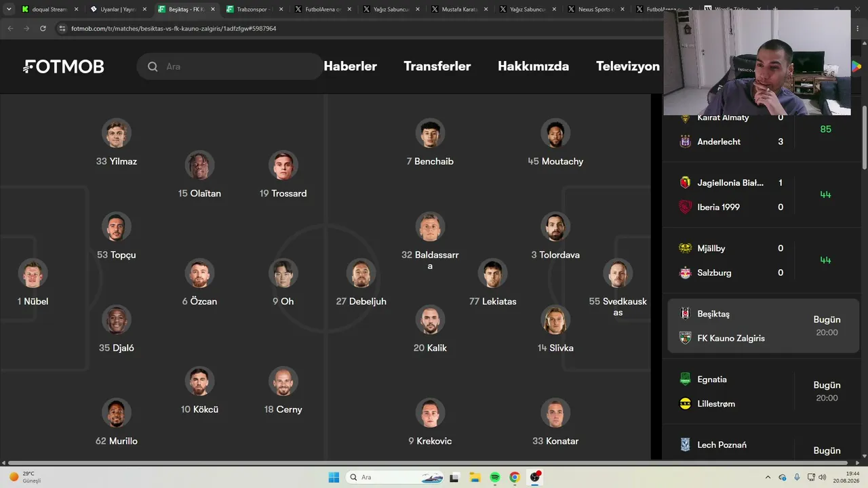This screenshot has width=868, height=488.
Task: Open Google Chrome from the taskbar
Action: click(515, 477)
